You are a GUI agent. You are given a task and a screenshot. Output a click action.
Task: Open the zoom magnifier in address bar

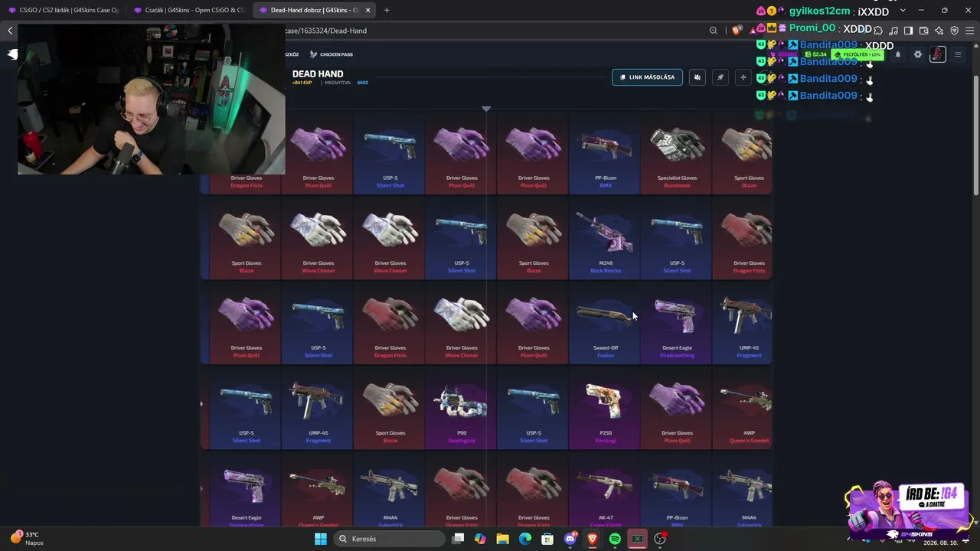tap(714, 31)
